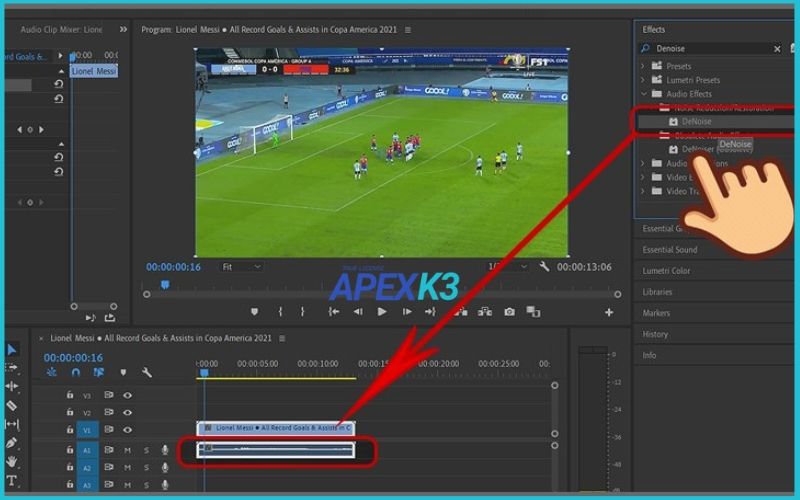Click the Effects search field

[x=710, y=48]
